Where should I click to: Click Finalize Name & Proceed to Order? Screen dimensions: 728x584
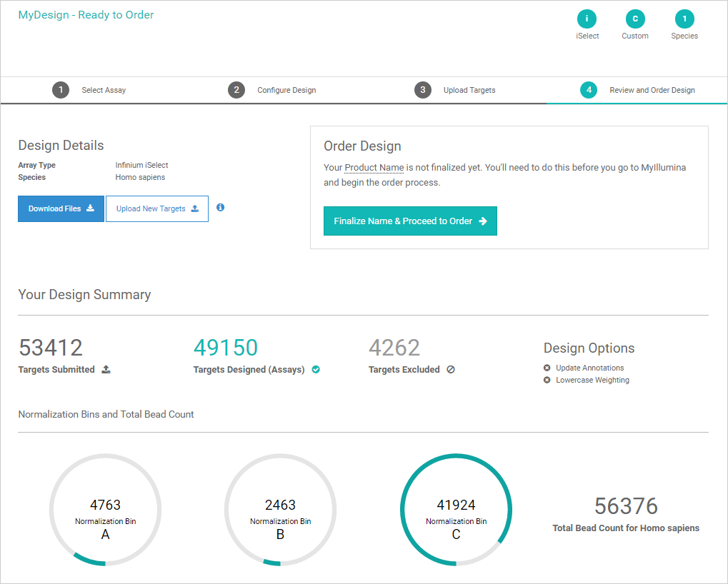point(410,221)
